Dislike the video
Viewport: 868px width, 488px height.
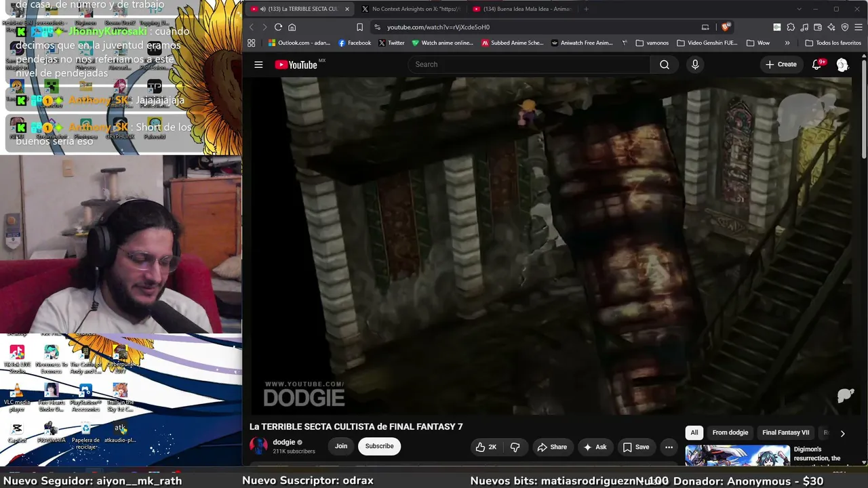tap(515, 447)
